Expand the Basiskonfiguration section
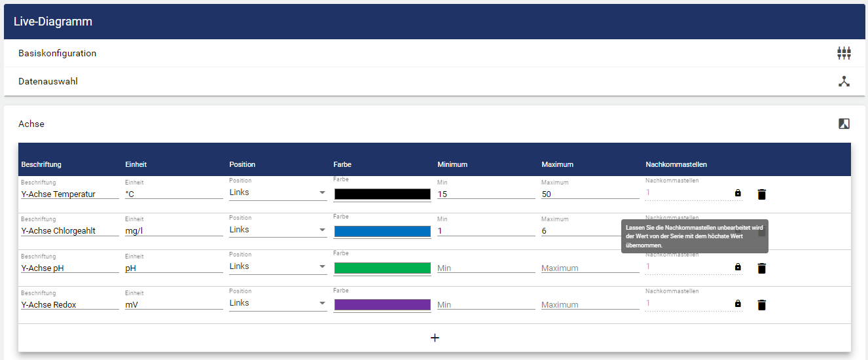 click(58, 53)
